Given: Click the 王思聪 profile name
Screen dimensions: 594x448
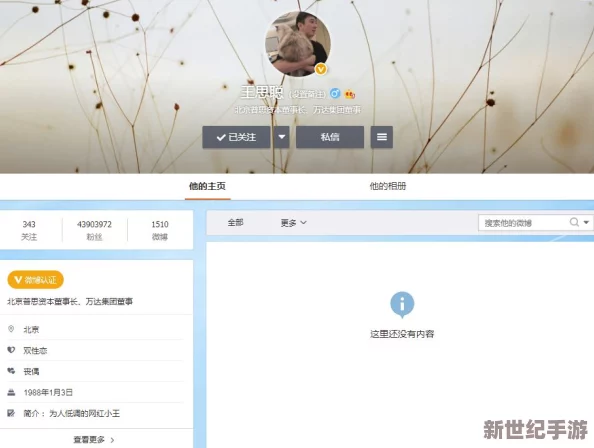Looking at the screenshot, I should coord(262,92).
